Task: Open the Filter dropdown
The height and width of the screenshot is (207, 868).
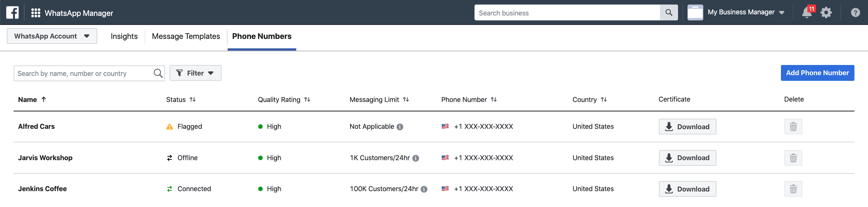Action: [195, 73]
